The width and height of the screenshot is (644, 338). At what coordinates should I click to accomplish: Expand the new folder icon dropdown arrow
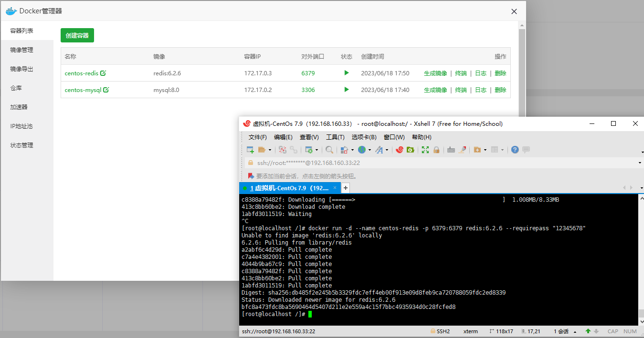point(485,150)
